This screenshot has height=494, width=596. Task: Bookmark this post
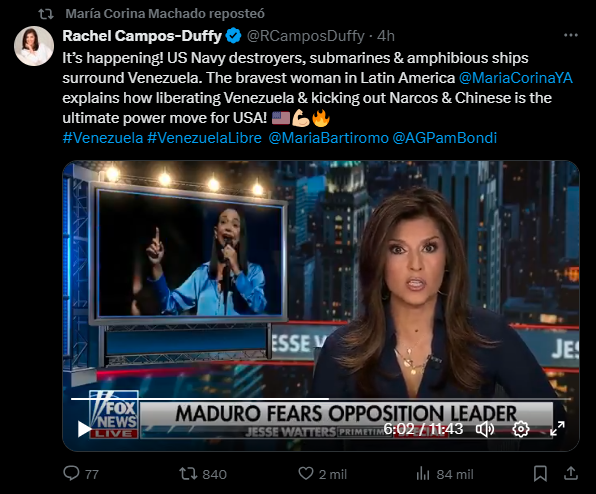pos(540,474)
